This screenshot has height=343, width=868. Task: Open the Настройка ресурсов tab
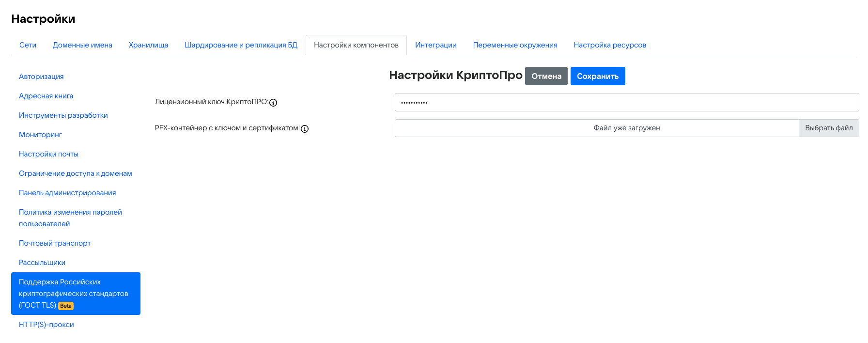pos(610,45)
